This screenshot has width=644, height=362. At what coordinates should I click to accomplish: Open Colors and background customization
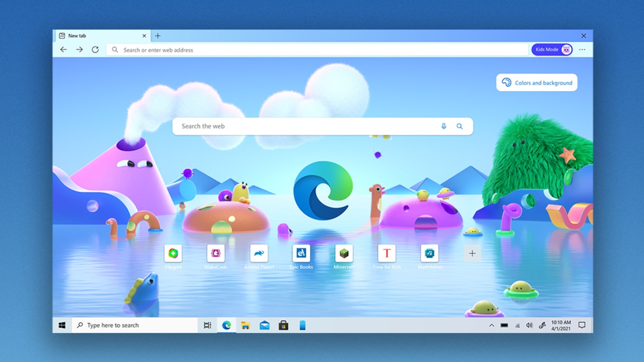pyautogui.click(x=536, y=83)
